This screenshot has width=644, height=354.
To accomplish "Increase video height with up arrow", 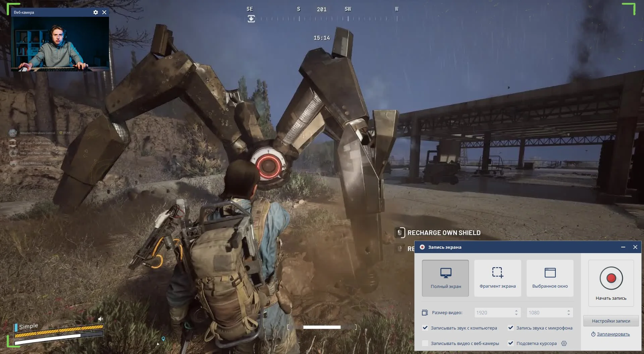I will coord(569,311).
